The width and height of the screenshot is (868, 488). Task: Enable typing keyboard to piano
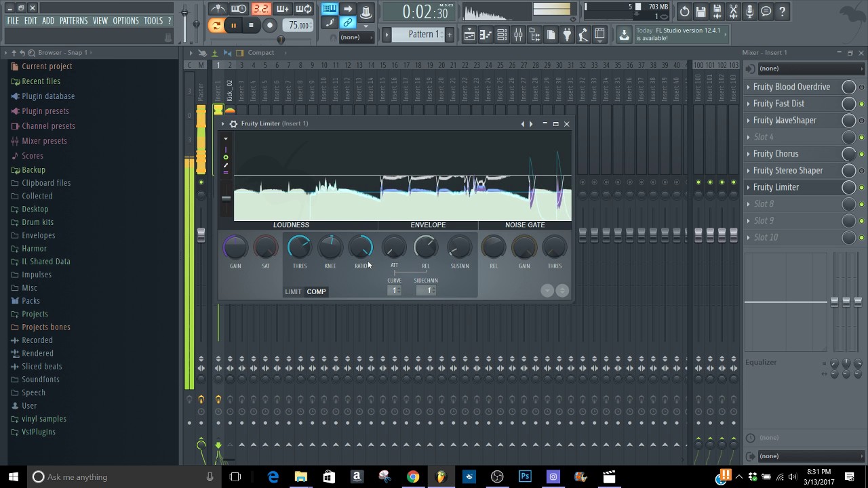(330, 9)
